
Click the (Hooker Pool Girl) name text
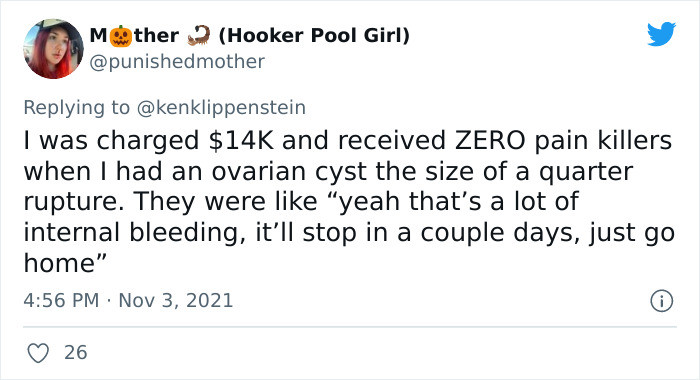click(314, 36)
